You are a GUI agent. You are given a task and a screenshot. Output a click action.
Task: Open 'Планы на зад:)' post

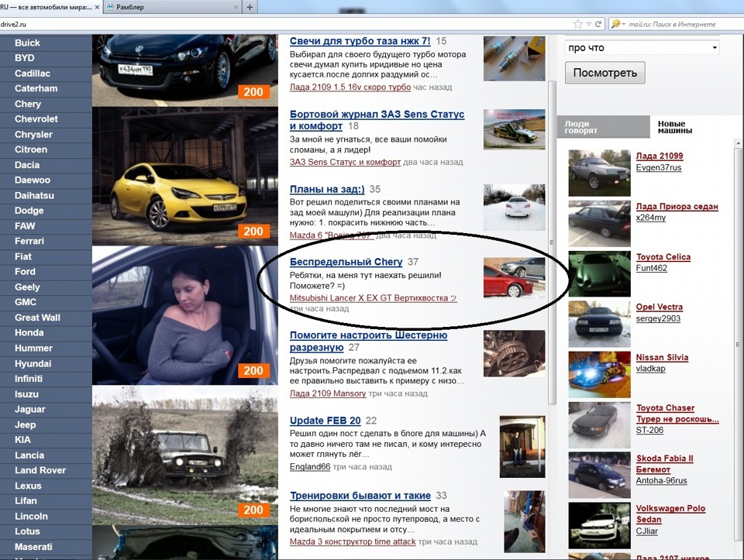[x=327, y=189]
